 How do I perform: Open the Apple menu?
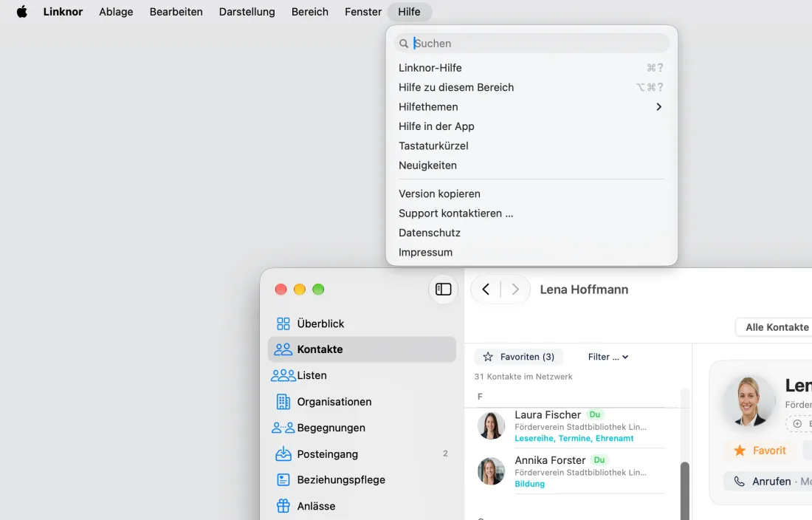pyautogui.click(x=21, y=11)
